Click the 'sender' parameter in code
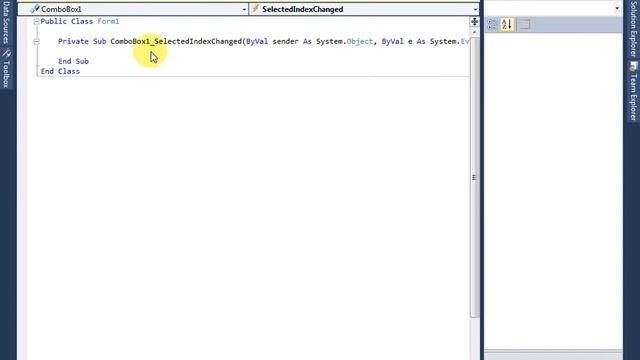 tap(285, 41)
